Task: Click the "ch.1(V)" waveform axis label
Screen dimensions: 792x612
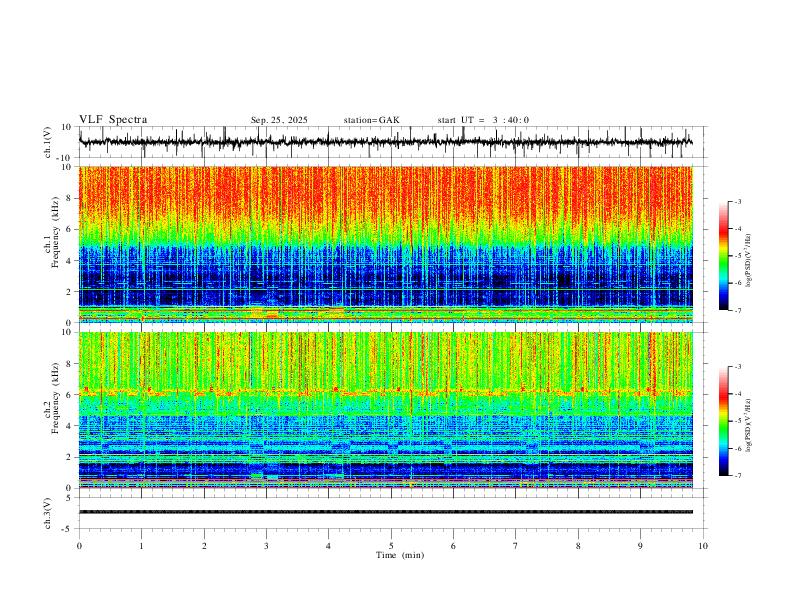Action: pyautogui.click(x=48, y=142)
